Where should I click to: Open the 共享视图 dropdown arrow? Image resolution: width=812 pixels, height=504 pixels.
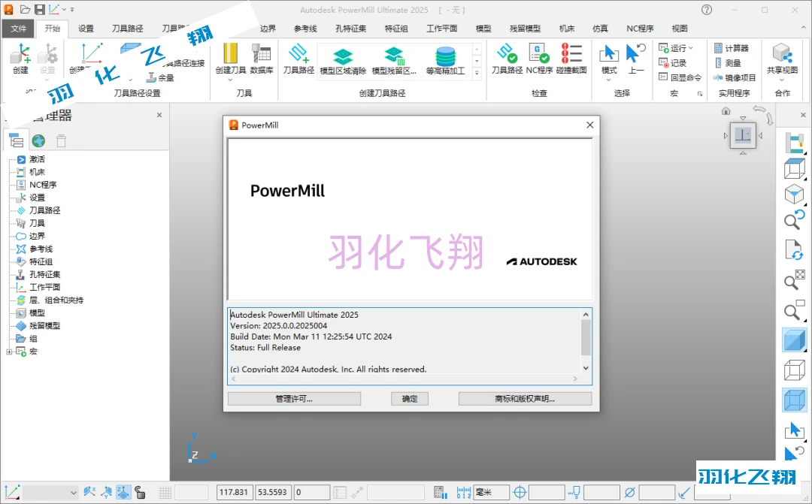point(782,80)
